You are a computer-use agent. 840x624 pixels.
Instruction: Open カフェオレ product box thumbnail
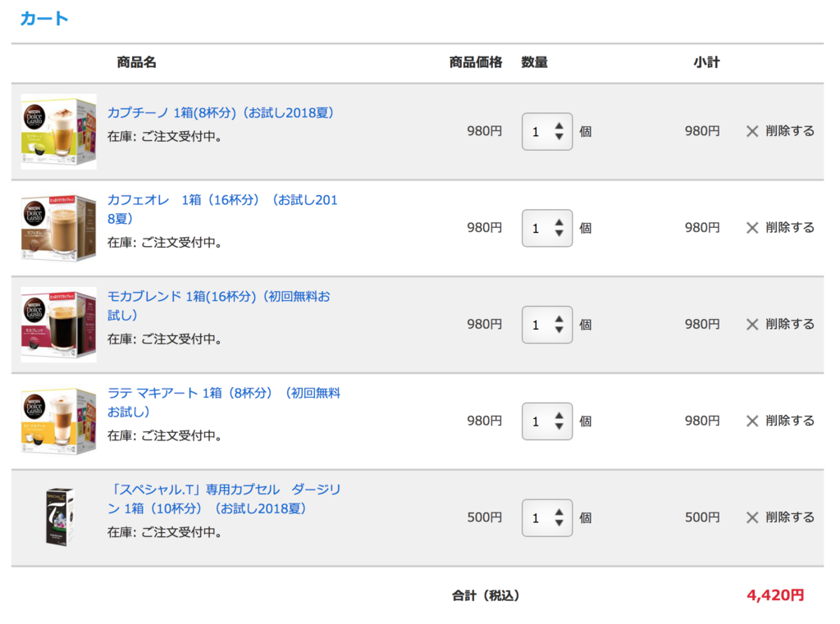pyautogui.click(x=58, y=228)
